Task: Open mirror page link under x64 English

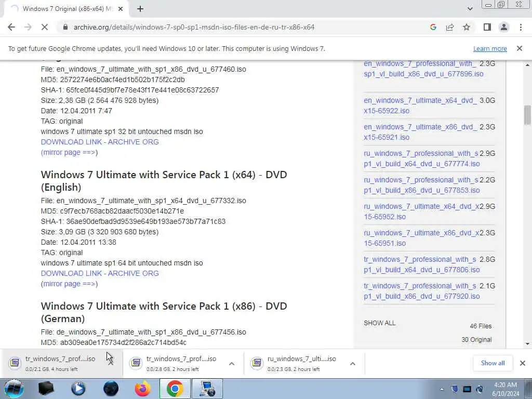Action: tap(69, 284)
